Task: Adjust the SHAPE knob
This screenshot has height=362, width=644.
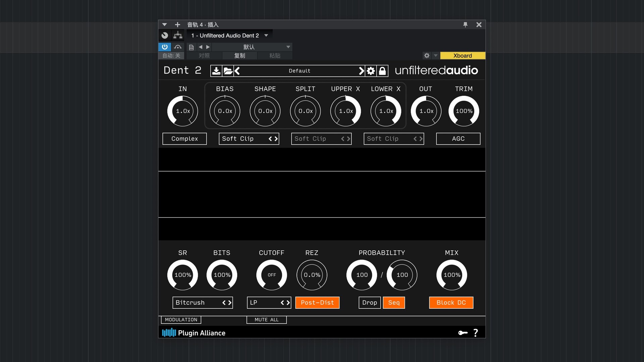Action: (x=265, y=111)
